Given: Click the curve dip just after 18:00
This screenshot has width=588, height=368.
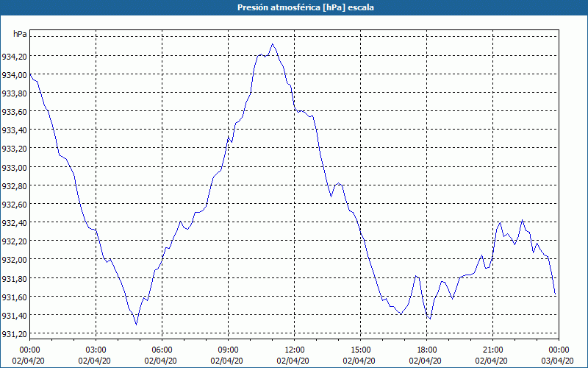Looking at the screenshot, I should click(430, 319).
